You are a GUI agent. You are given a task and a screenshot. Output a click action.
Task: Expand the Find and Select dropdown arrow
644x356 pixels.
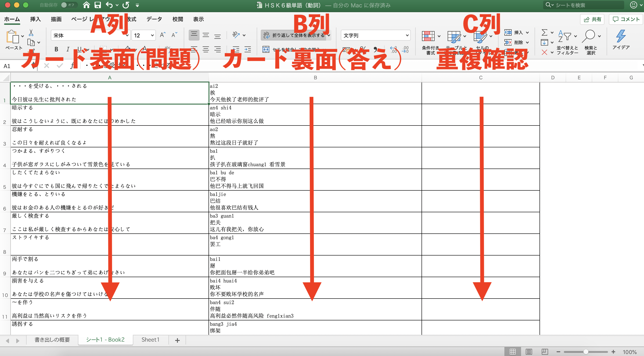(x=599, y=36)
